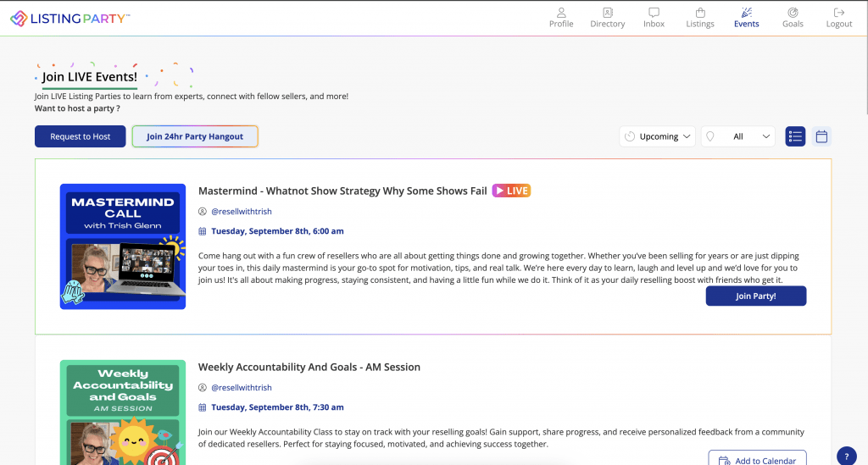Open the Listings section
Viewport: 868px width, 465px height.
[x=699, y=18]
